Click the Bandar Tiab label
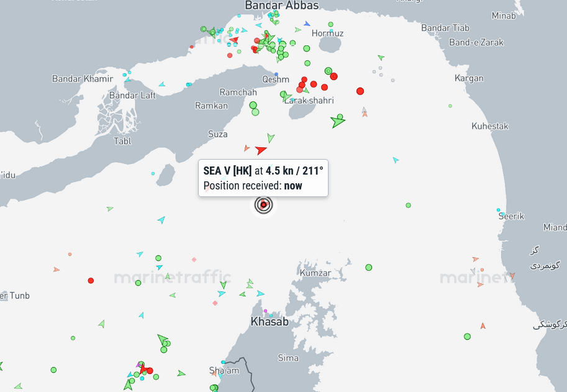Image resolution: width=567 pixels, height=392 pixels. click(445, 28)
